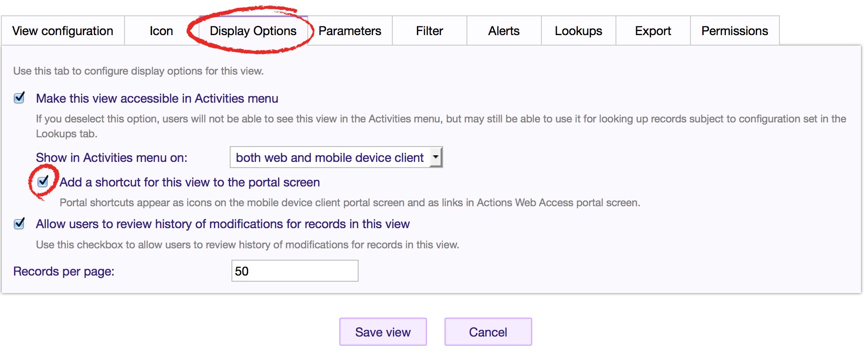
Task: Switch to the Icon tab
Action: coord(161,31)
